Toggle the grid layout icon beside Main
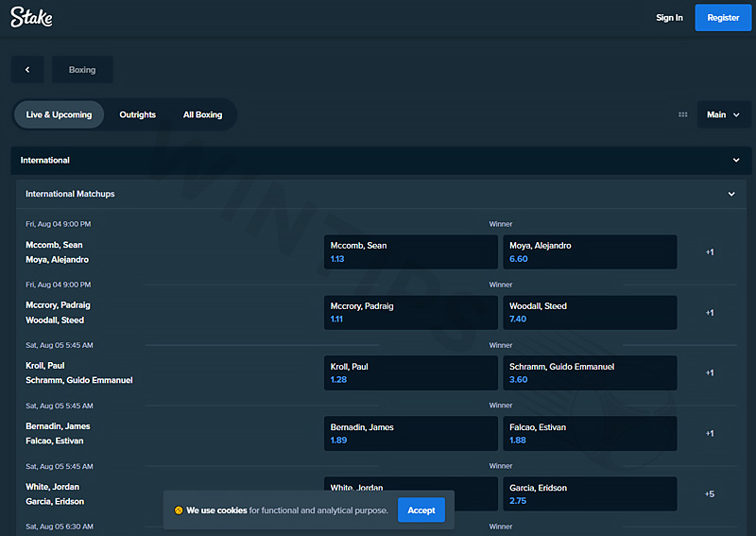Screen dimensions: 756x536 [682, 114]
